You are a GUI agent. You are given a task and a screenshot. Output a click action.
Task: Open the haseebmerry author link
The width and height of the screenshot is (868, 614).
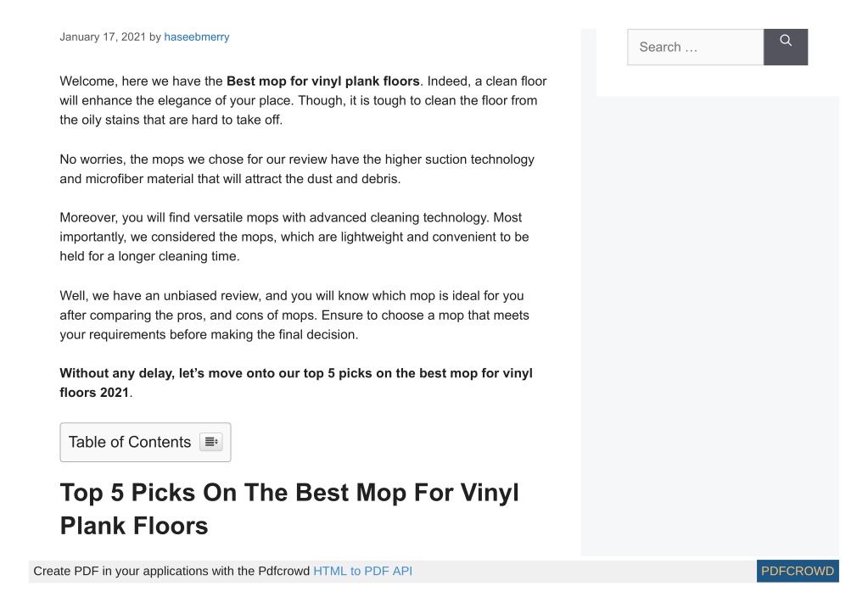tap(197, 37)
